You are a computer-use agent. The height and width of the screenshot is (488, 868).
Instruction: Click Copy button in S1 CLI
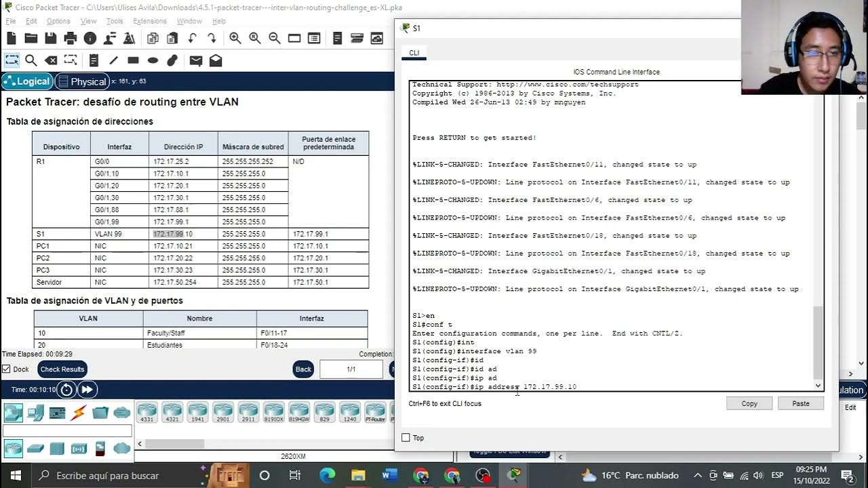(749, 403)
